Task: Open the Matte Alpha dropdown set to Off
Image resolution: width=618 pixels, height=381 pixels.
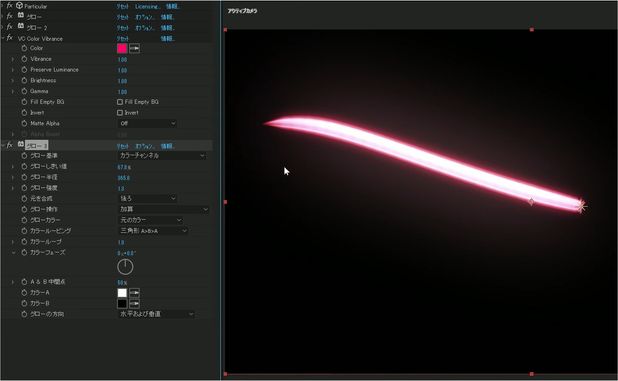Action: click(147, 123)
